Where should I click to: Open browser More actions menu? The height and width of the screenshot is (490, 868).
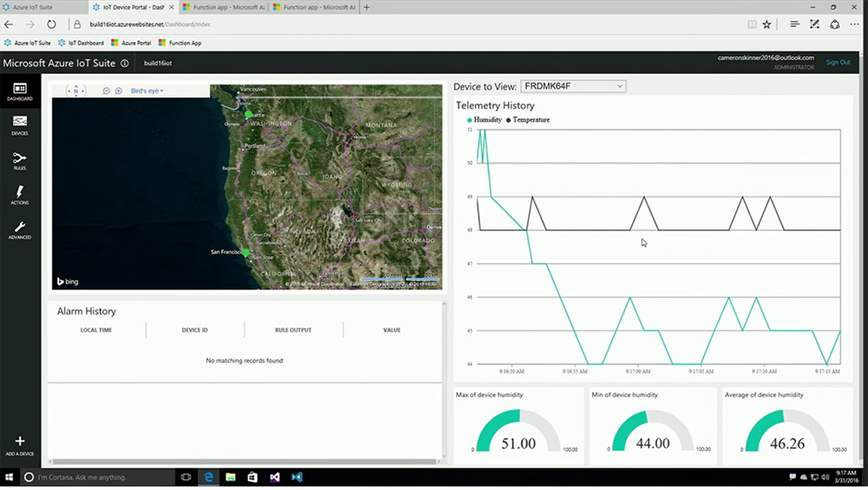coord(855,24)
